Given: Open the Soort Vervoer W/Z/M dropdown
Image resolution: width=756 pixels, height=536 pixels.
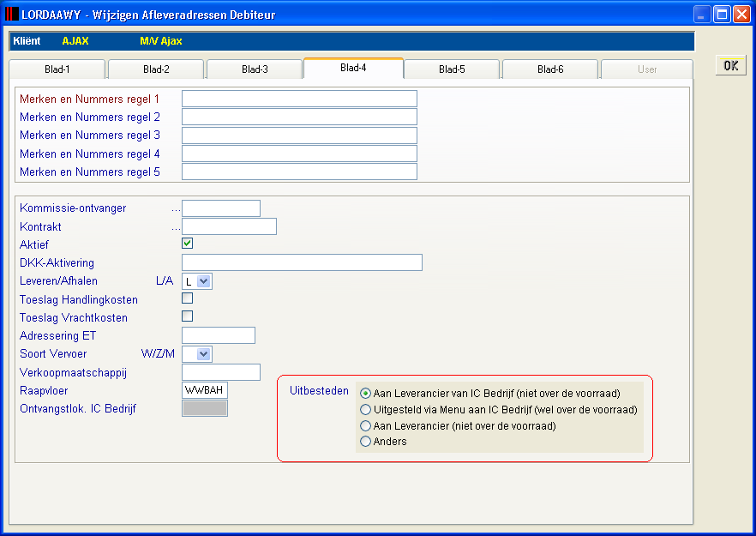Looking at the screenshot, I should tap(204, 354).
